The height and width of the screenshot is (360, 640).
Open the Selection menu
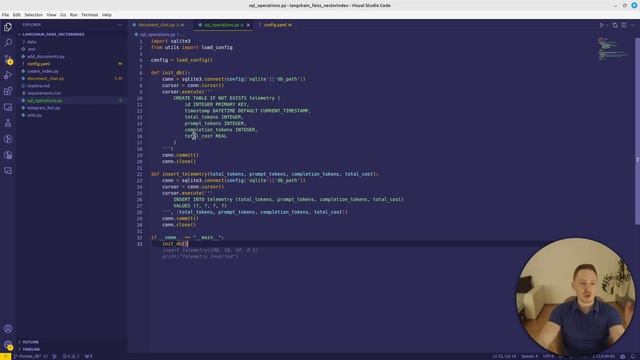coord(33,15)
